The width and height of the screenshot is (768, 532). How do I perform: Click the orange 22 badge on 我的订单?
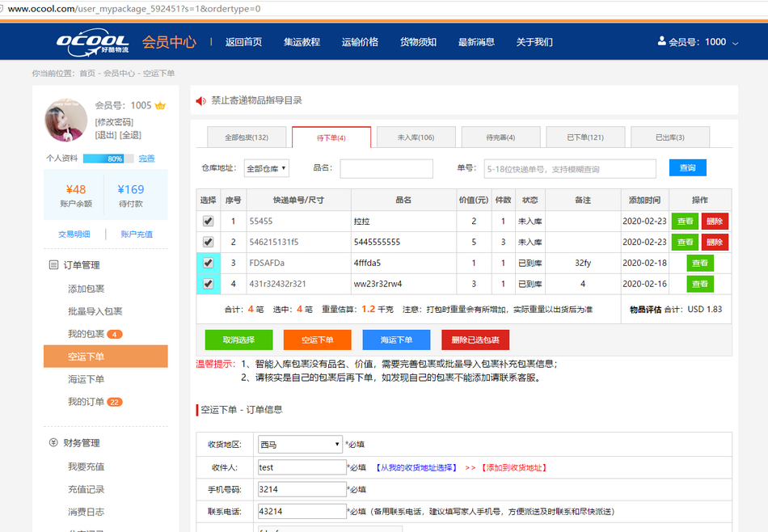115,402
